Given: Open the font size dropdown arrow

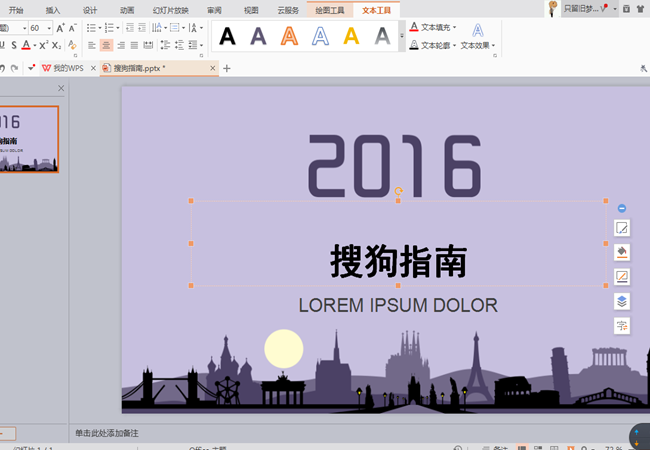Looking at the screenshot, I should [49, 28].
